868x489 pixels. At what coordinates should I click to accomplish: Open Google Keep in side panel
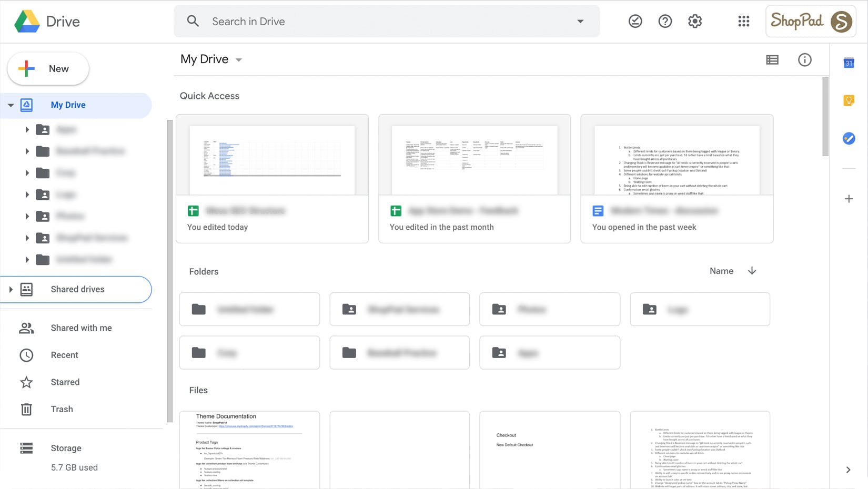click(x=849, y=100)
